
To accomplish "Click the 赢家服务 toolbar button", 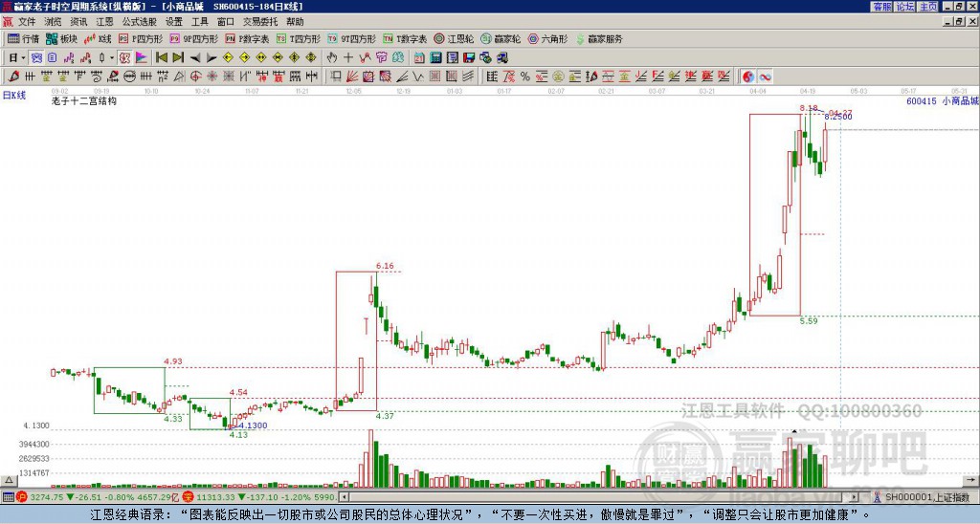I will click(x=599, y=38).
